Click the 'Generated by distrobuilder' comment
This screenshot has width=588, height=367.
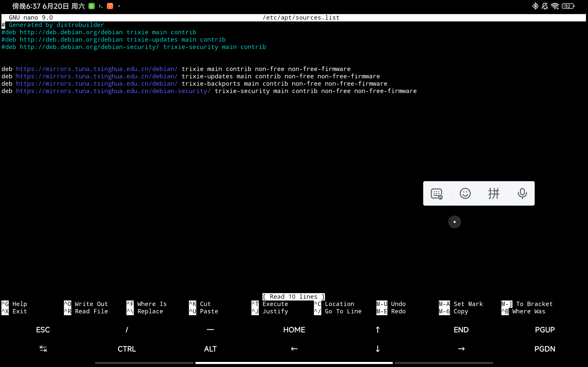(56, 25)
